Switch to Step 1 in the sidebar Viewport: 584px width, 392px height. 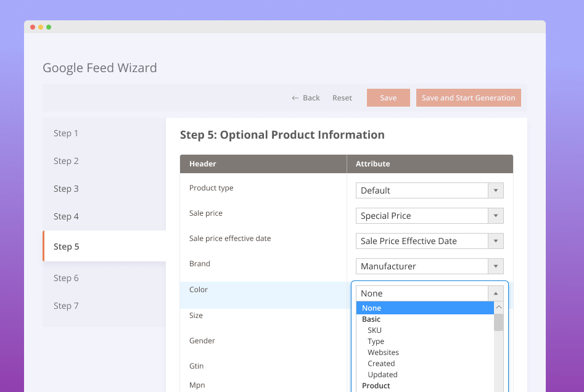(66, 133)
